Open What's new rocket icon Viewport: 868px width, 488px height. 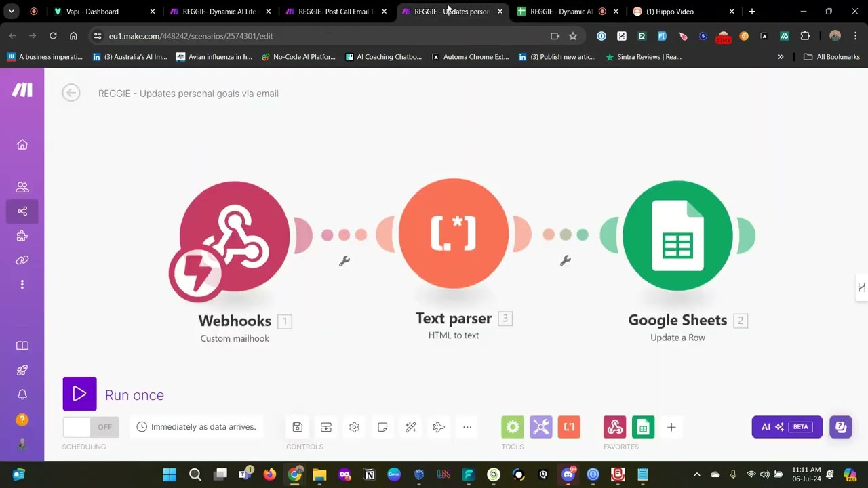(22, 370)
